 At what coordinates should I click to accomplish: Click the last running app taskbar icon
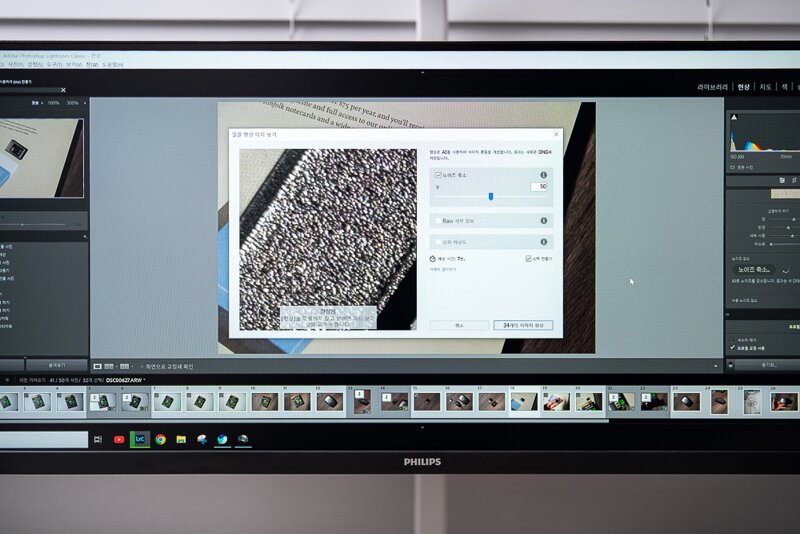pos(243,439)
